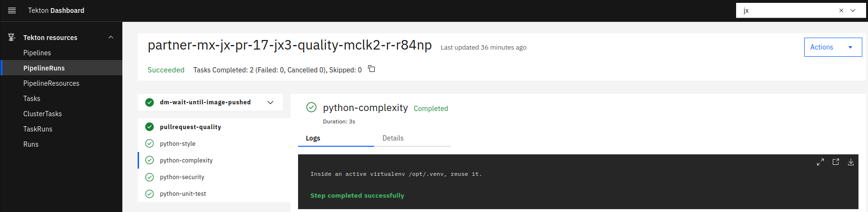The height and width of the screenshot is (212, 868).
Task: Go to Pipelines in the sidebar
Action: (37, 53)
